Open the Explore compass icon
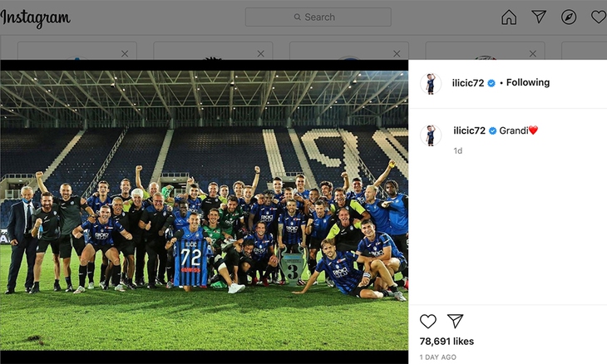 coord(569,17)
